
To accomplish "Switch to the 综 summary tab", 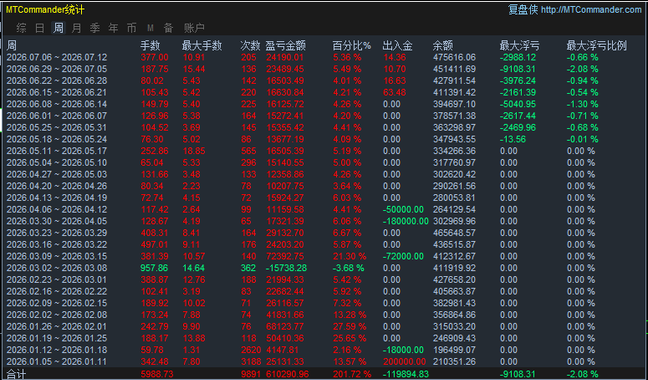I will (21, 28).
